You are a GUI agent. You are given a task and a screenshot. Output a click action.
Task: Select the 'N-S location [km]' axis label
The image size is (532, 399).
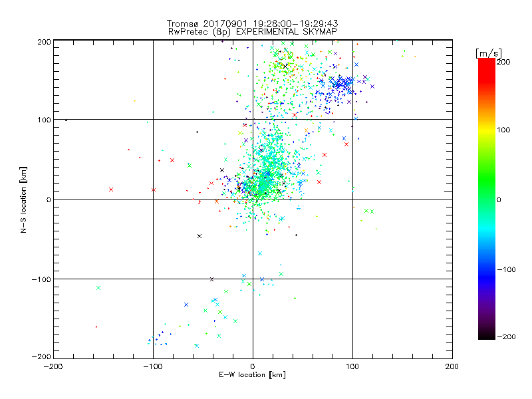23,199
